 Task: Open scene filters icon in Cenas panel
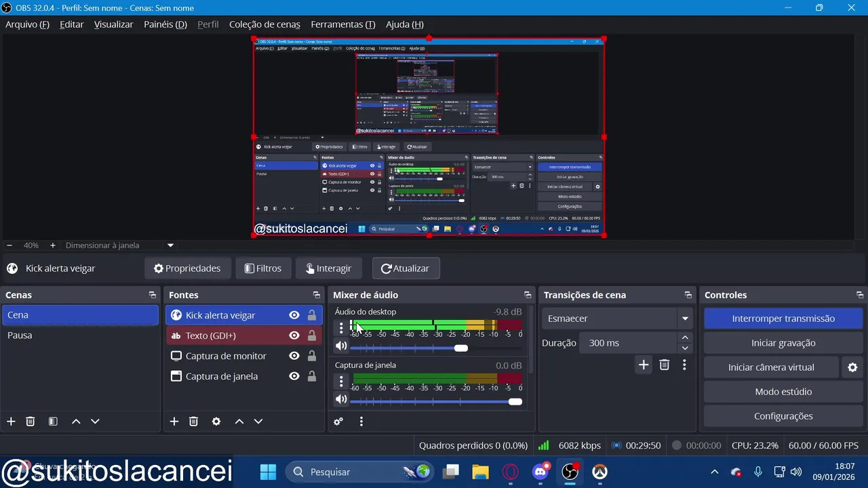[x=53, y=422]
